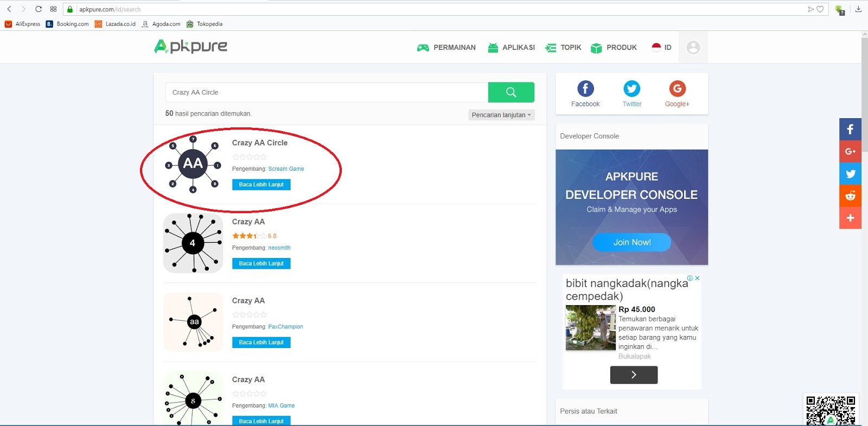Click the address bar URL field
Viewport: 868px width, 426px height.
(434, 9)
